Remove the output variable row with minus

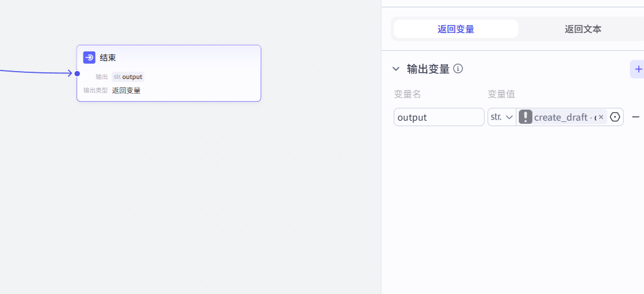coord(635,117)
